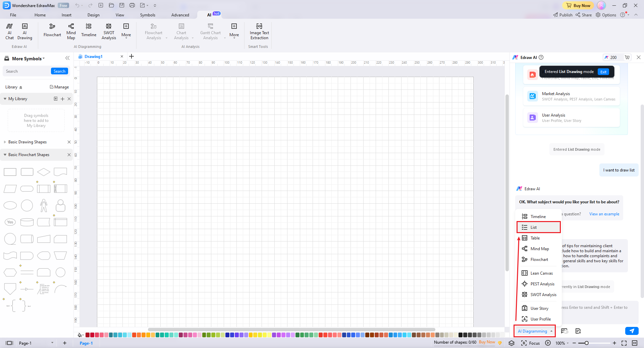Open the AI Diagramming More dropdown
This screenshot has height=348, width=644.
(x=126, y=30)
